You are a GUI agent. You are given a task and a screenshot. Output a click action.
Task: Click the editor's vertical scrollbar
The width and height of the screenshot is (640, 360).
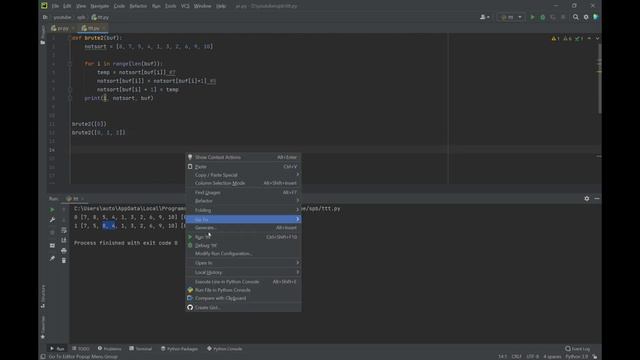(599, 78)
